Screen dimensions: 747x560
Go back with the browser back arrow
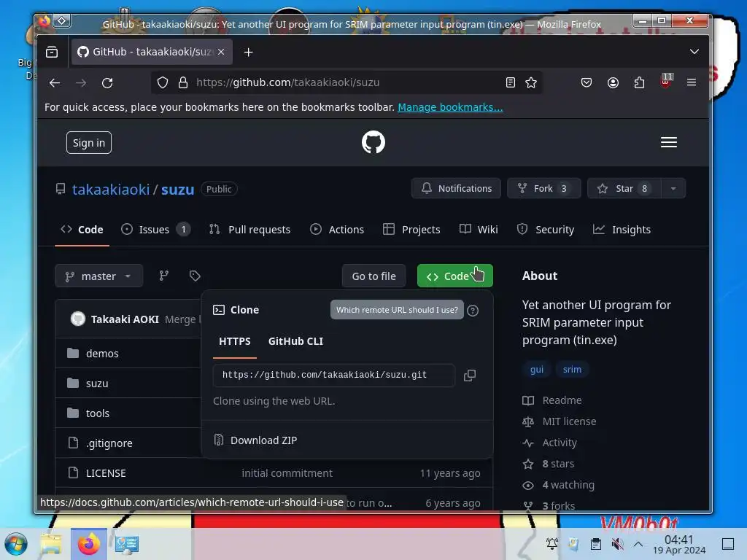[x=55, y=83]
